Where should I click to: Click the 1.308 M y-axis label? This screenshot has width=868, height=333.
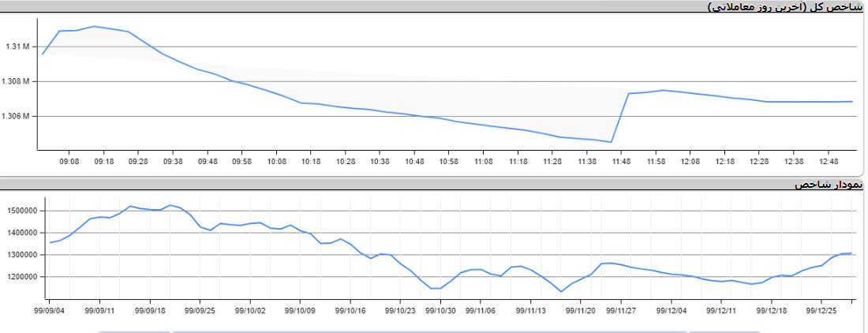pyautogui.click(x=17, y=82)
